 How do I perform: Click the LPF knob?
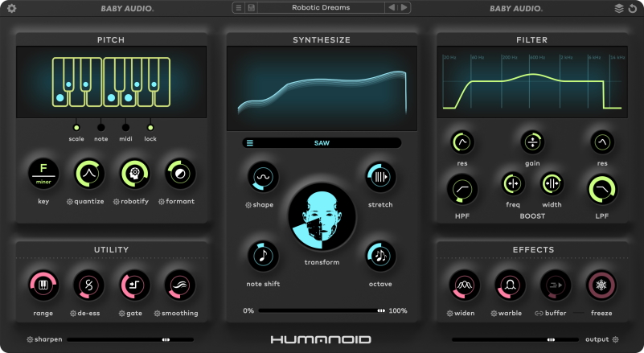click(x=602, y=190)
